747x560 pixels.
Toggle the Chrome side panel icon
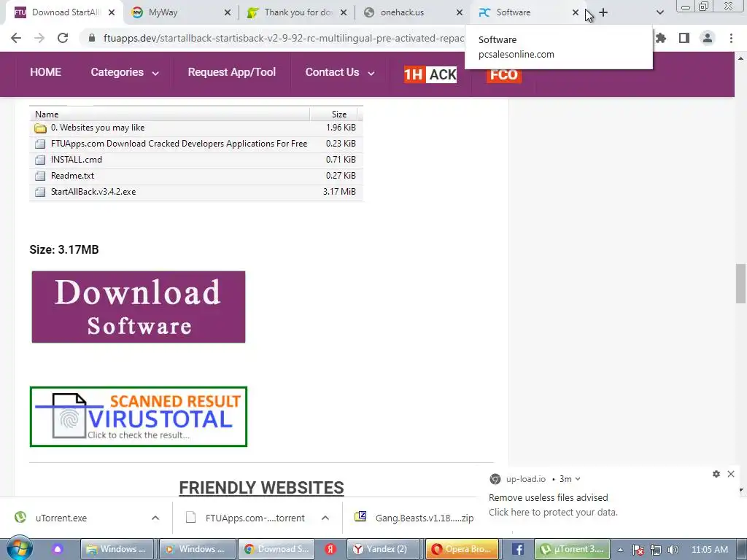[x=684, y=38]
